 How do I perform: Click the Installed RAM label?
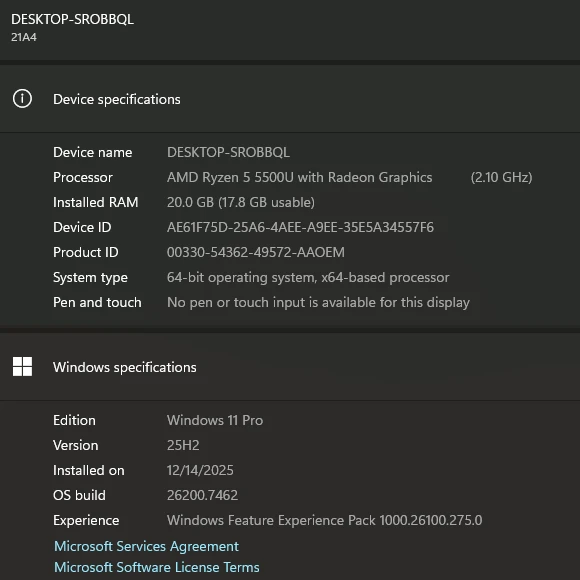pos(96,202)
